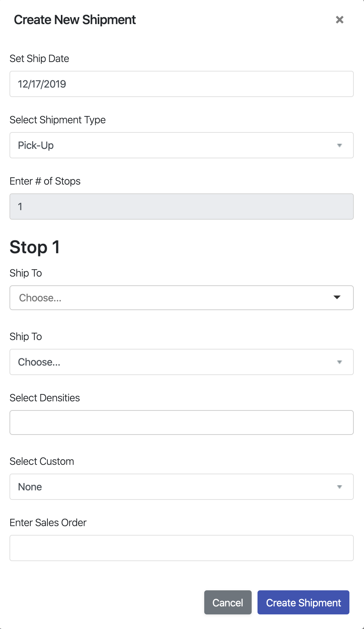Click the Enter # of Stops field
Viewport: 364px width, 629px height.
(x=182, y=207)
